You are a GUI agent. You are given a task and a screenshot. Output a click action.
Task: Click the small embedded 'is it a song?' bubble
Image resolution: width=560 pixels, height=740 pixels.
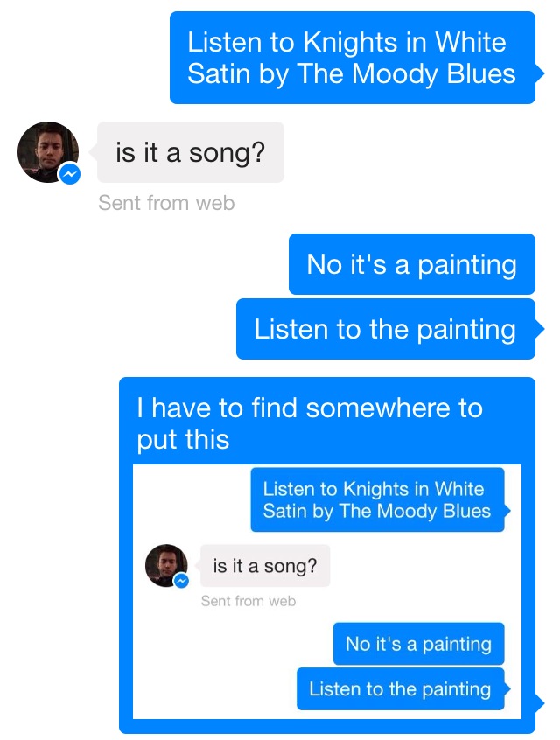click(x=265, y=565)
